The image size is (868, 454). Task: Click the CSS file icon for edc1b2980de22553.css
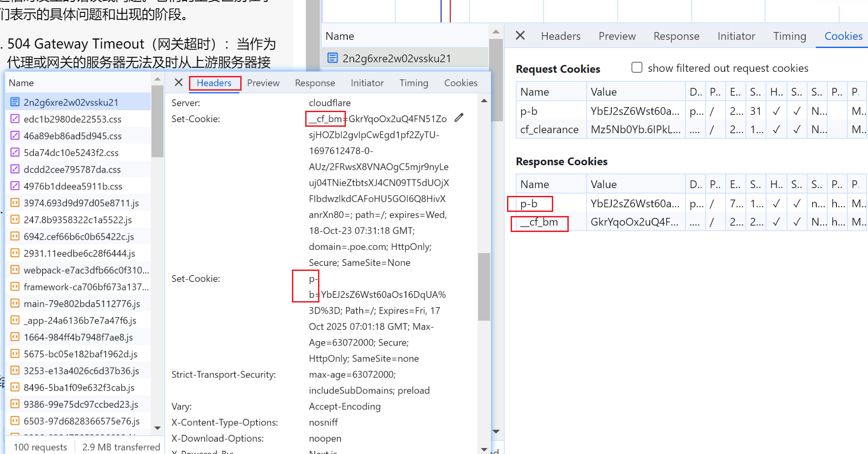point(15,119)
